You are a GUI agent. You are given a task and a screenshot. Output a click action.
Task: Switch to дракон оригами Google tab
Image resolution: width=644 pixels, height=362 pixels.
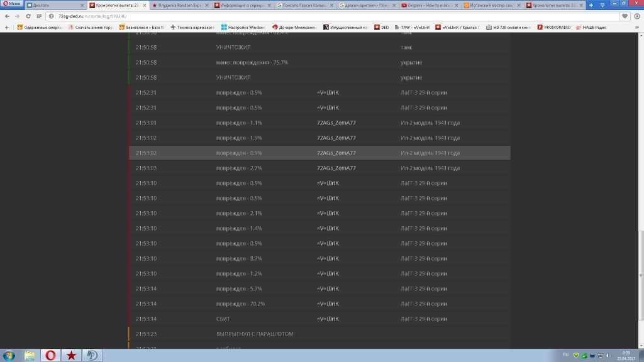[367, 5]
